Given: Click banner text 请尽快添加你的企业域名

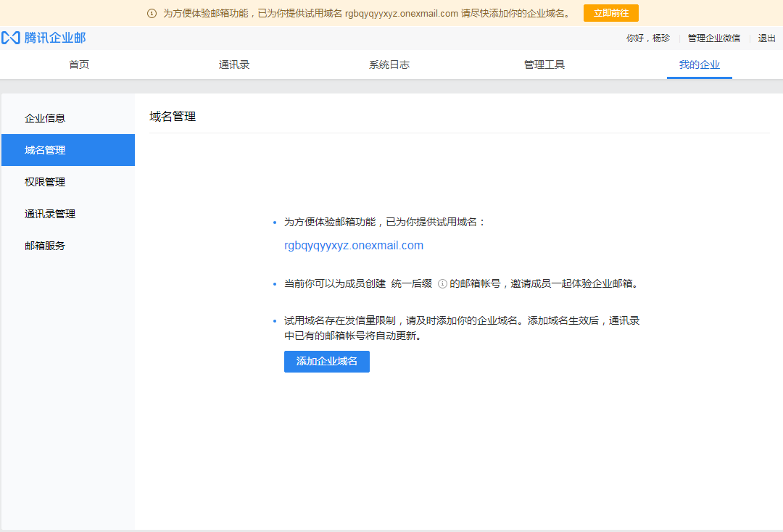Looking at the screenshot, I should click(515, 14).
